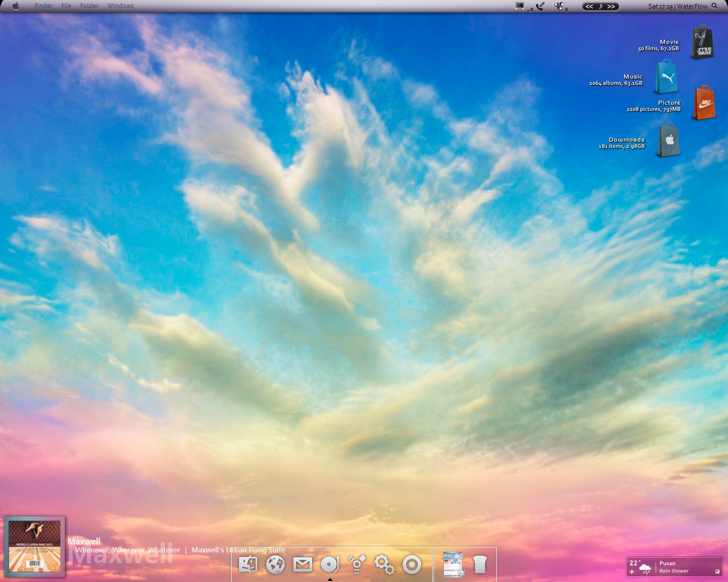
Task: Click the WaterFlow user name
Action: pos(692,6)
